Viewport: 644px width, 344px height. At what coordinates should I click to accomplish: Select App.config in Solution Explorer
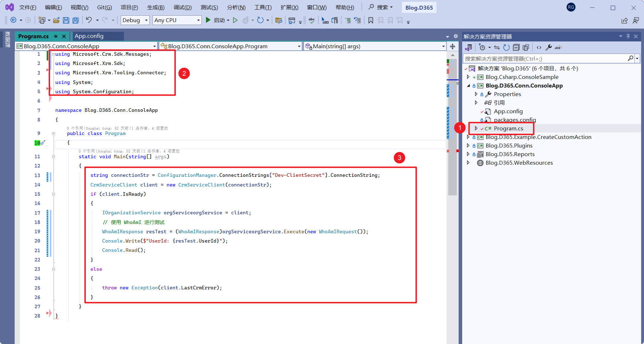point(508,111)
